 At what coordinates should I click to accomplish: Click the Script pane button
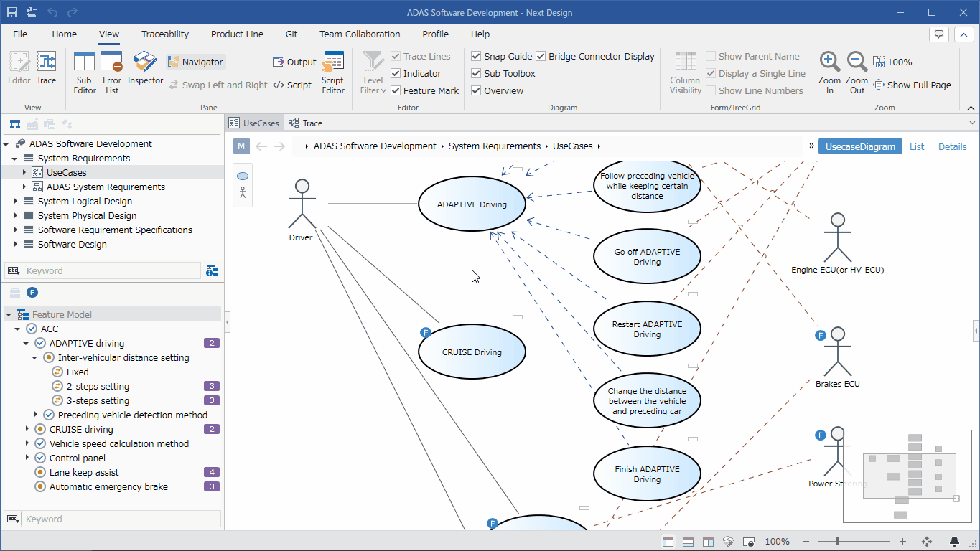292,85
